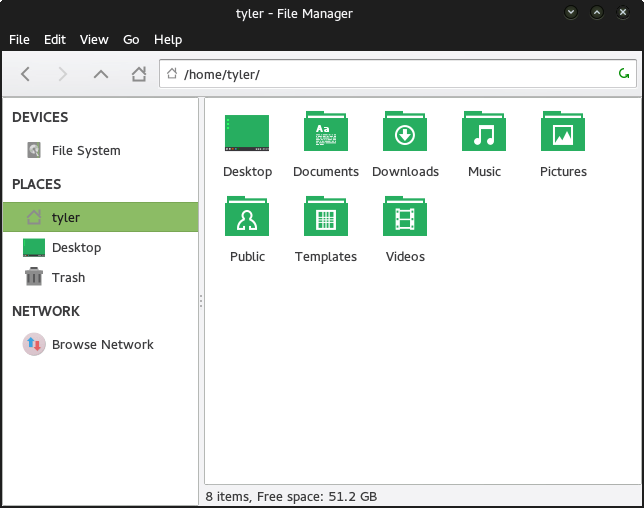
Task: Click the Trash can icon in sidebar
Action: click(x=34, y=277)
